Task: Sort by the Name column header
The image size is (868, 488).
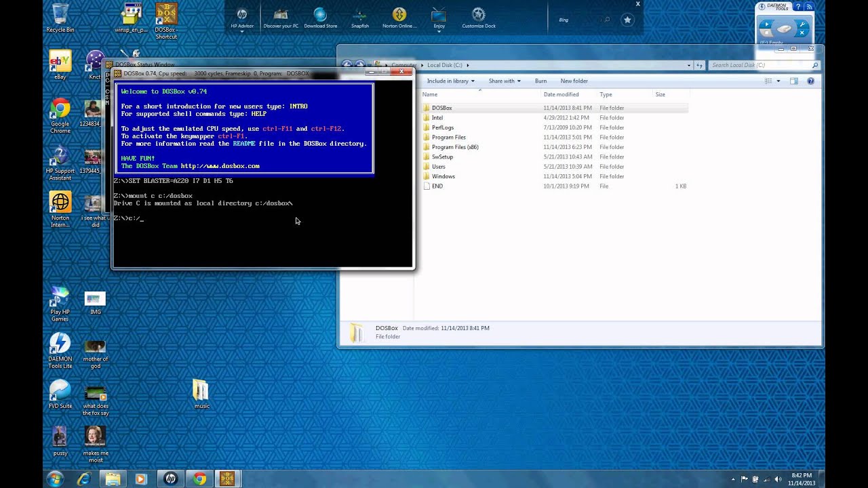Action: tap(480, 94)
